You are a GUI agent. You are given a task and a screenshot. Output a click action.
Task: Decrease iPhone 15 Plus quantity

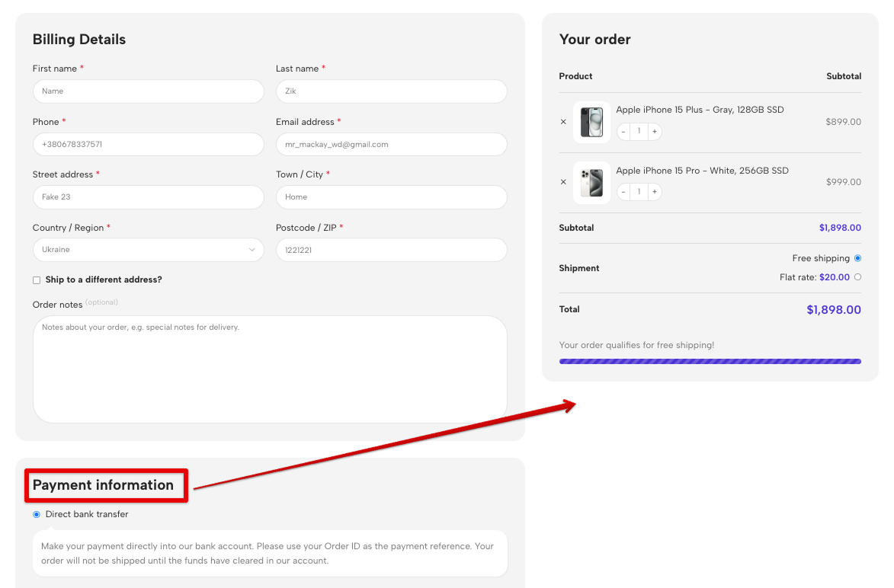[623, 131]
